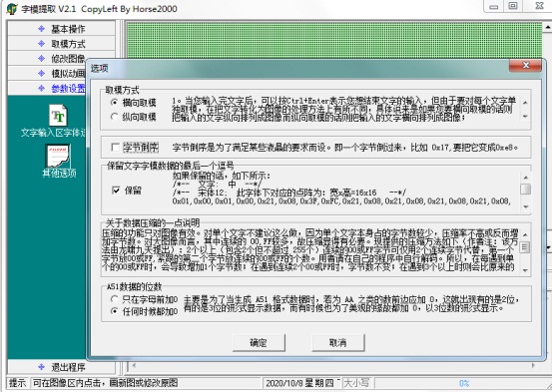The width and height of the screenshot is (552, 392).
Task: Click the app logo in title bar
Action: (11, 8)
